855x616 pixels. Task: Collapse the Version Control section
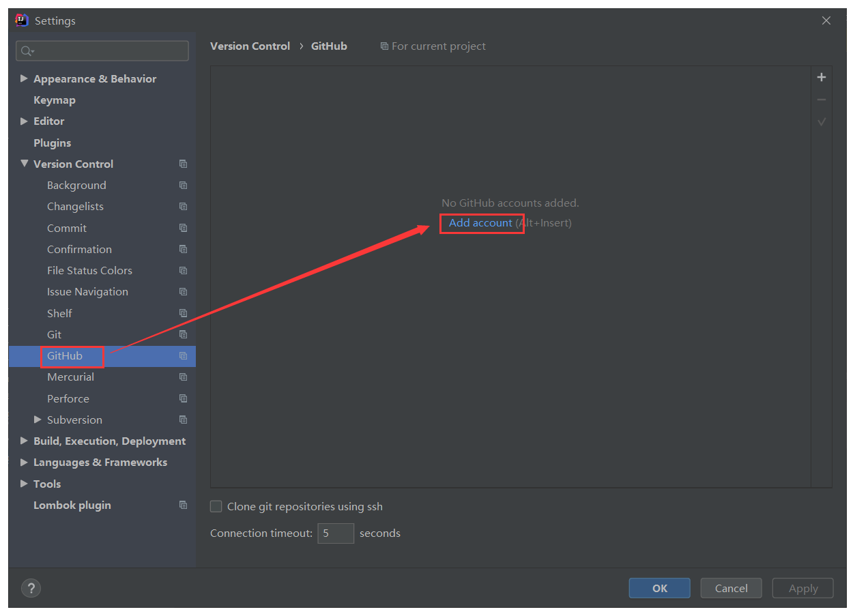tap(25, 164)
